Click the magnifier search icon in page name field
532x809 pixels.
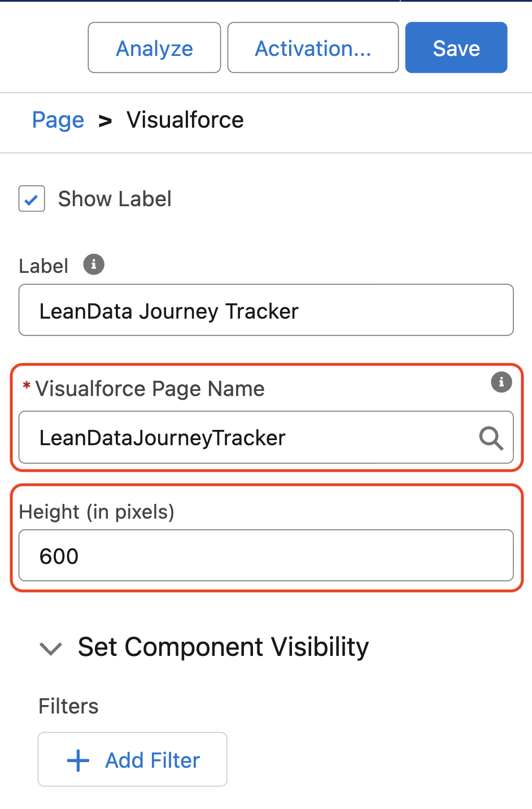click(491, 438)
